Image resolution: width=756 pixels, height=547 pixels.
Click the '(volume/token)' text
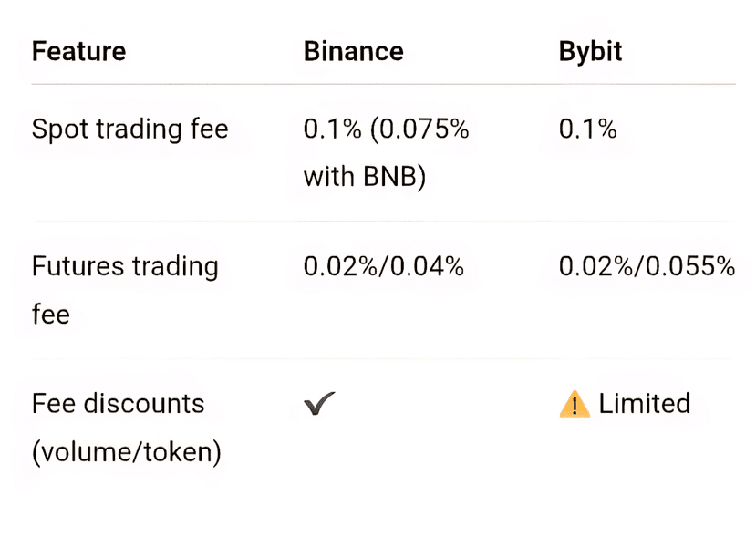127,451
